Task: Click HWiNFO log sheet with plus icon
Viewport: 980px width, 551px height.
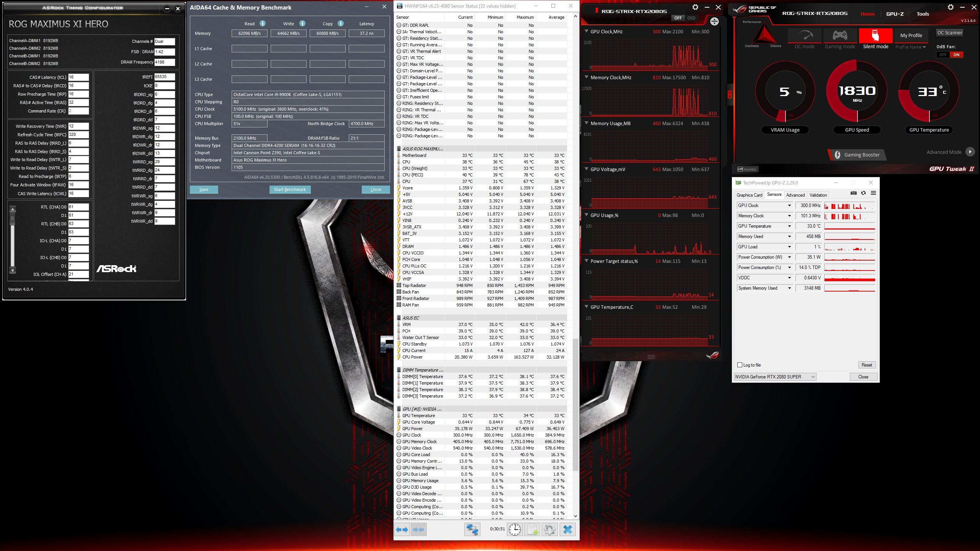Action: (x=532, y=530)
